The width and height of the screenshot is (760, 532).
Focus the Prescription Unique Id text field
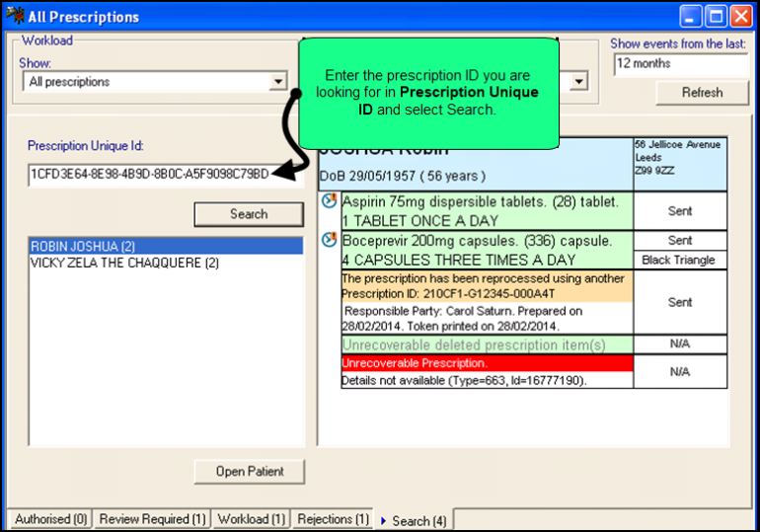(148, 174)
